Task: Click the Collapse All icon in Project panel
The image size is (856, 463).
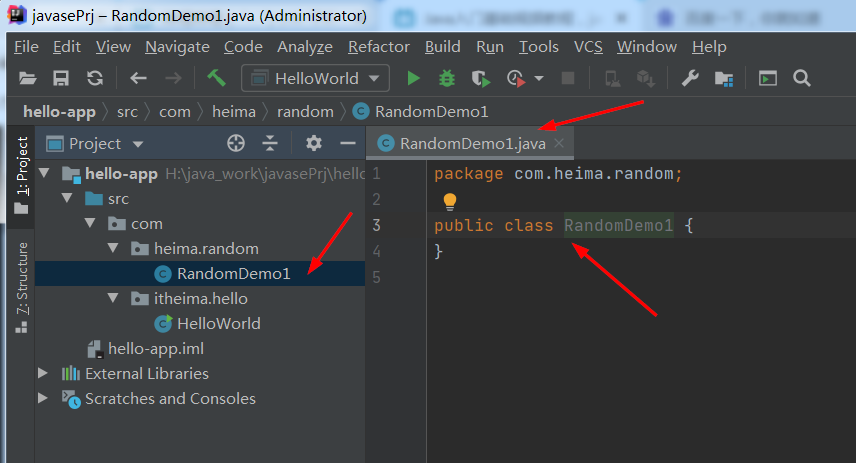Action: pos(270,144)
